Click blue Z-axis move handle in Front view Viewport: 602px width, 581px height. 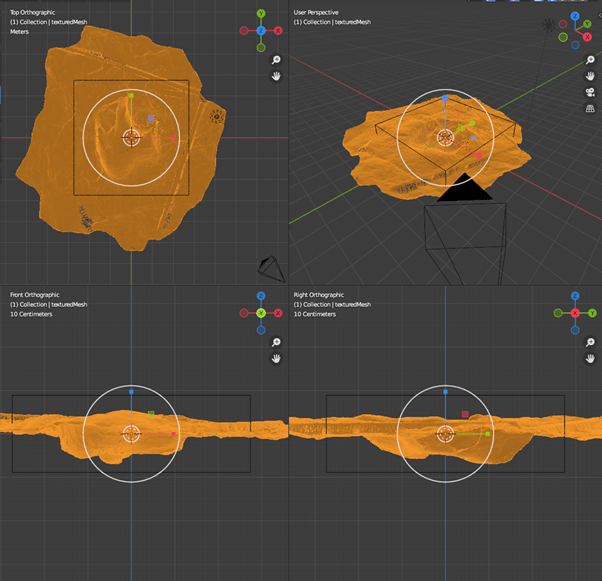(x=131, y=392)
